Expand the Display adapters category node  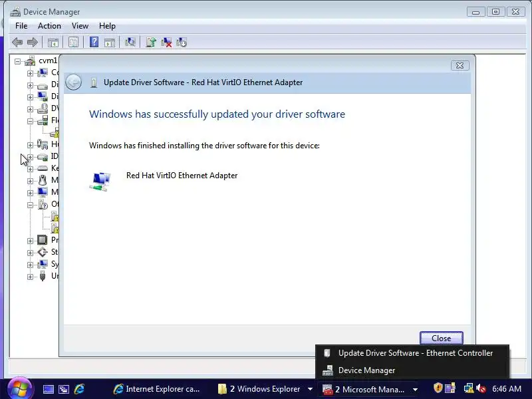pyautogui.click(x=30, y=97)
